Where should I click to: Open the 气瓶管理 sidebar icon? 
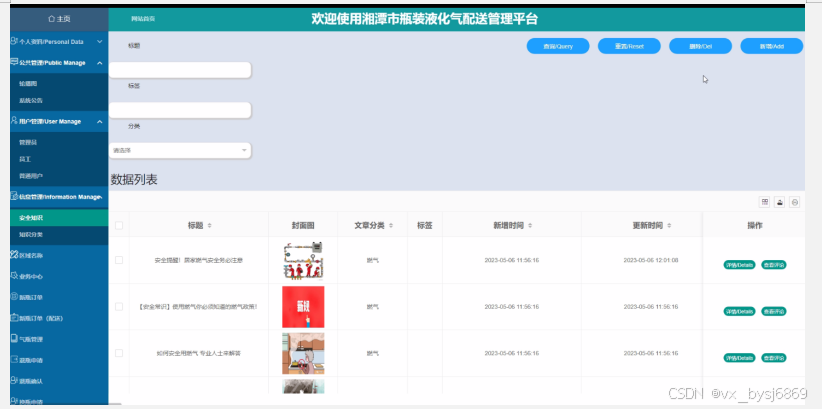(14, 339)
